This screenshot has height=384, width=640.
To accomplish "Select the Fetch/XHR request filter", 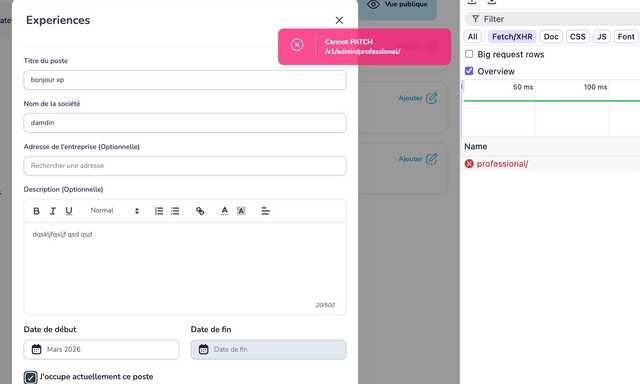I will click(x=512, y=37).
